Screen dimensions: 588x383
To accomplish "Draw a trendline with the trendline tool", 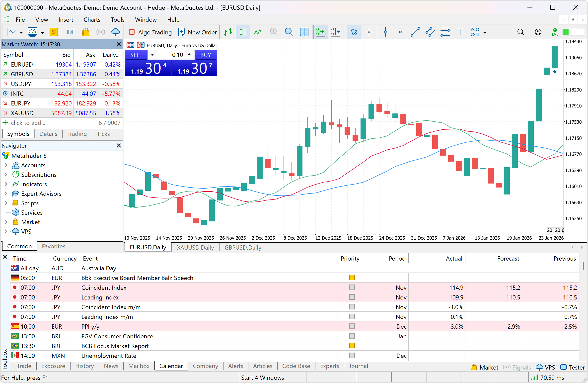I will pos(415,32).
